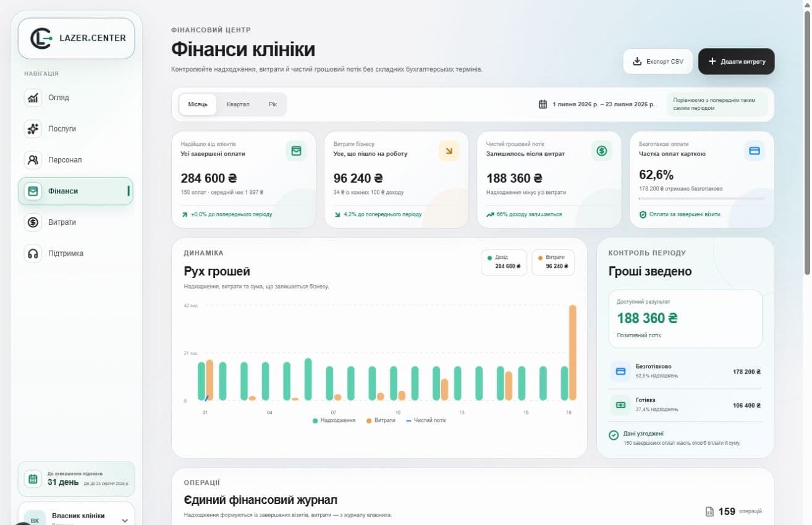This screenshot has width=812, height=525.
Task: Click the Рух грошей chart title
Action: 217,271
